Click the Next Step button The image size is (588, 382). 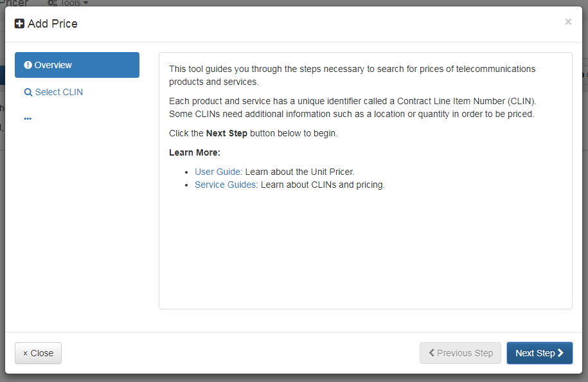[539, 353]
